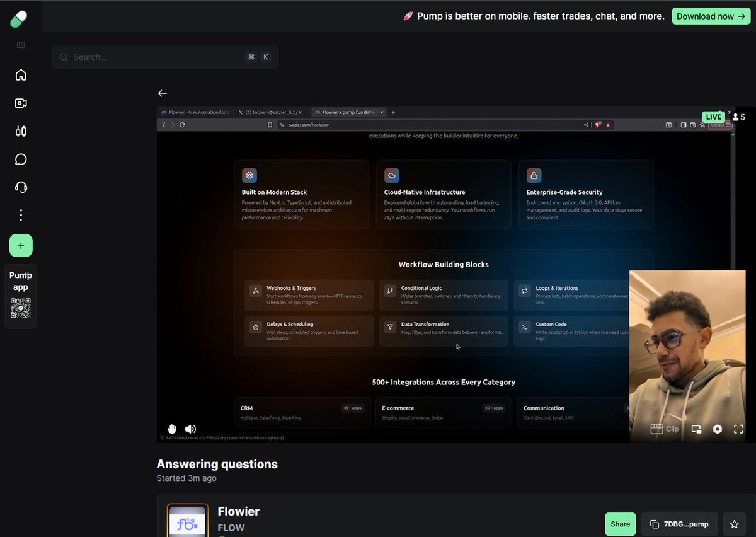756x537 pixels.
Task: Click the Cloud-Native Infrastructure card icon
Action: (392, 175)
